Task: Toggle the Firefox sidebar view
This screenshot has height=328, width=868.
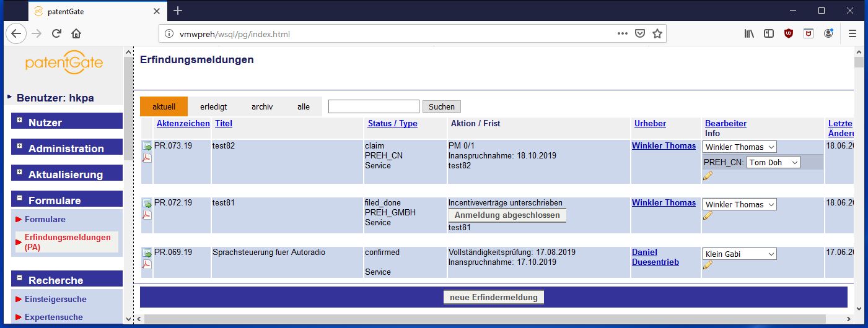Action: pos(769,33)
